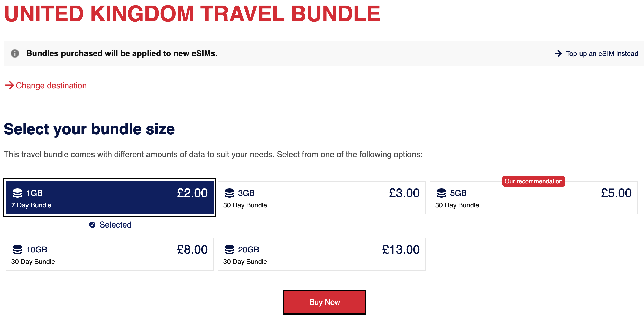
Task: Click the info icon beside bundles notice
Action: (15, 53)
